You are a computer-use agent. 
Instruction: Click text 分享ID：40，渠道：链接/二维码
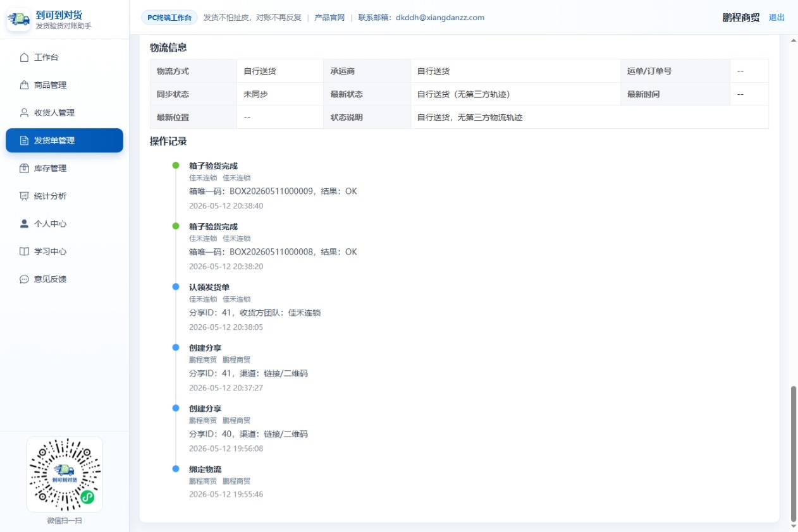pyautogui.click(x=249, y=433)
